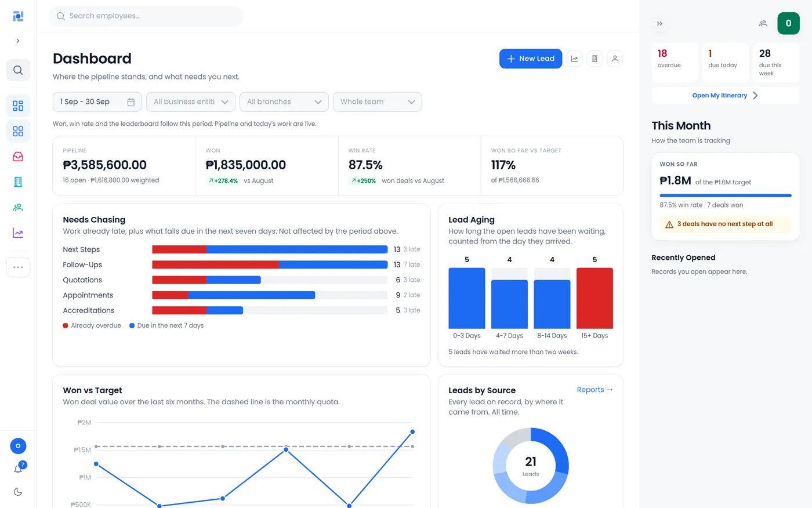This screenshot has width=812, height=508.
Task: Click the 21 Leads donut chart center
Action: (531, 466)
